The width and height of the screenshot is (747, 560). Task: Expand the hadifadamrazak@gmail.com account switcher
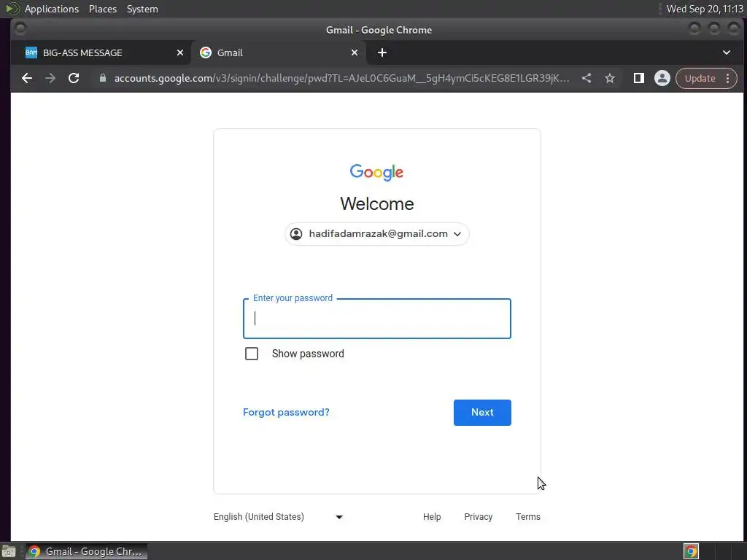tap(377, 234)
